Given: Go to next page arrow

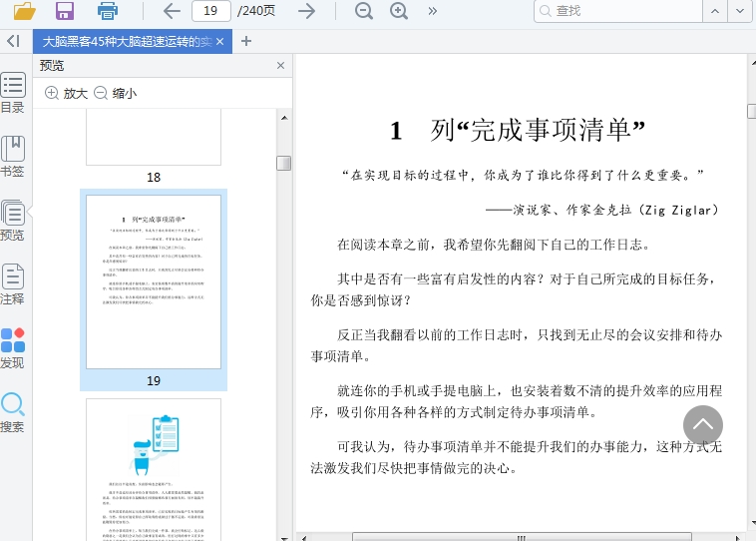Looking at the screenshot, I should pyautogui.click(x=307, y=11).
